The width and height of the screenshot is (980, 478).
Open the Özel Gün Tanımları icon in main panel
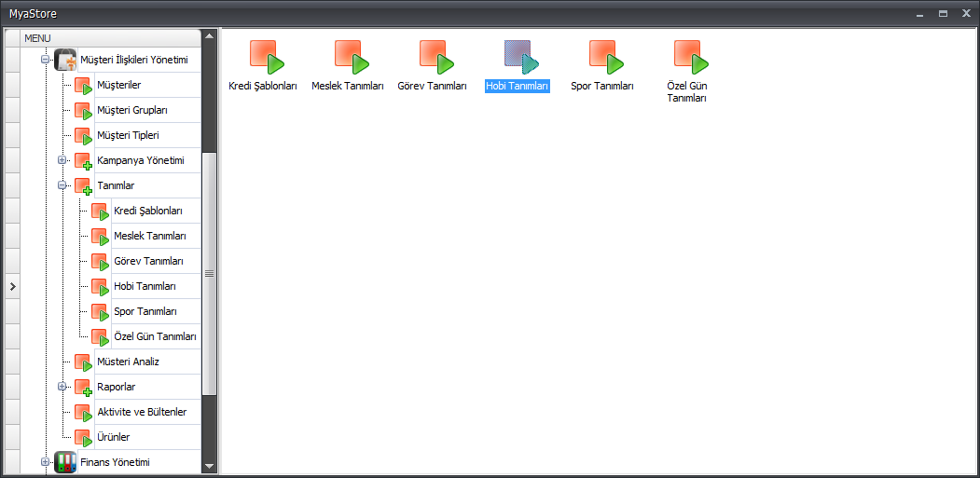coord(687,58)
